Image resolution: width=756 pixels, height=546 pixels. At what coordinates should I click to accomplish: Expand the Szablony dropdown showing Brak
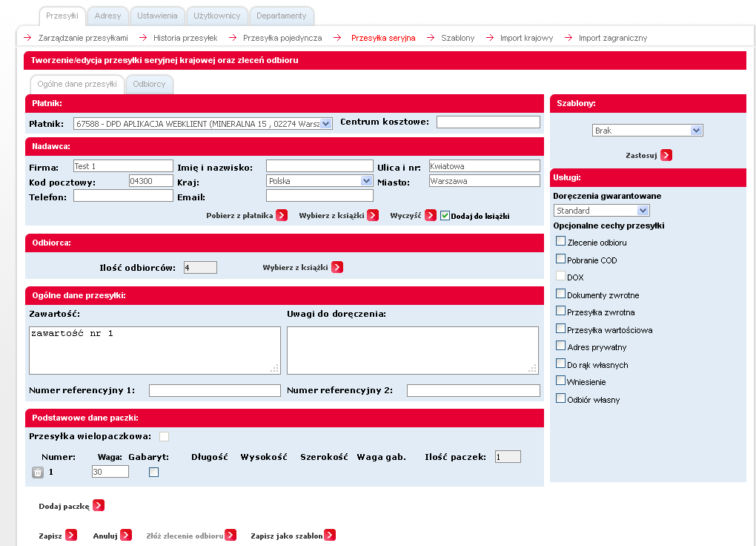click(x=648, y=131)
